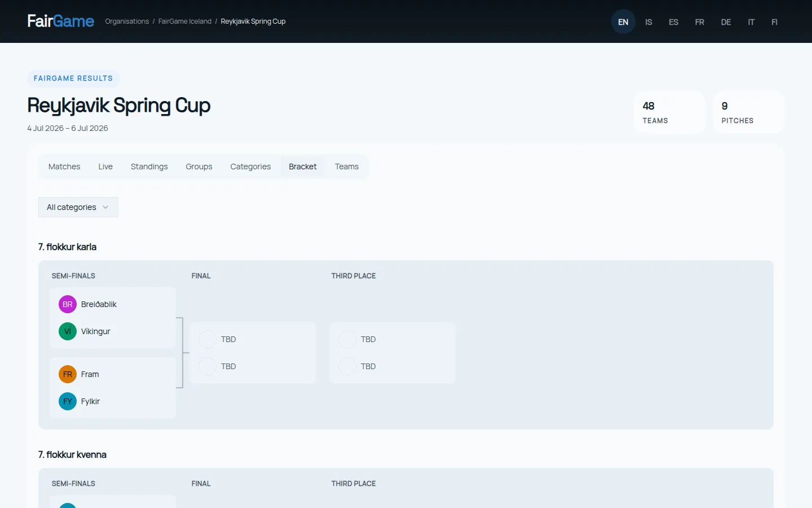
Task: Click Breiðablik team name
Action: click(x=99, y=304)
